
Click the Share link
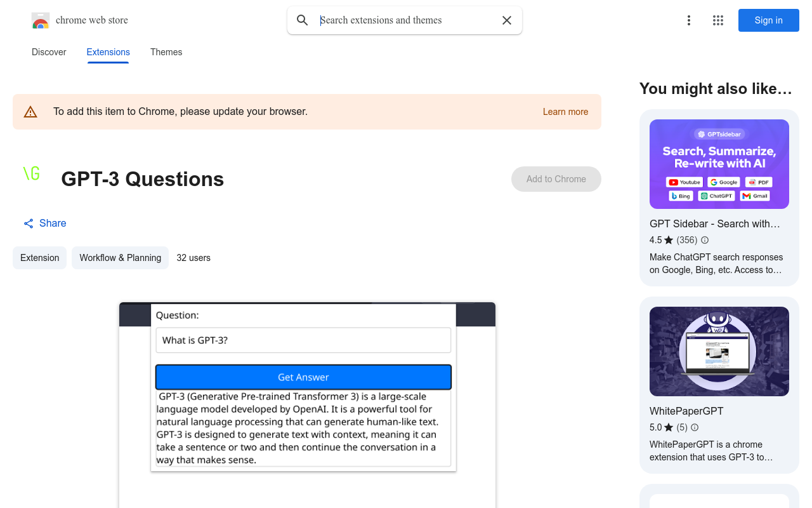point(45,224)
